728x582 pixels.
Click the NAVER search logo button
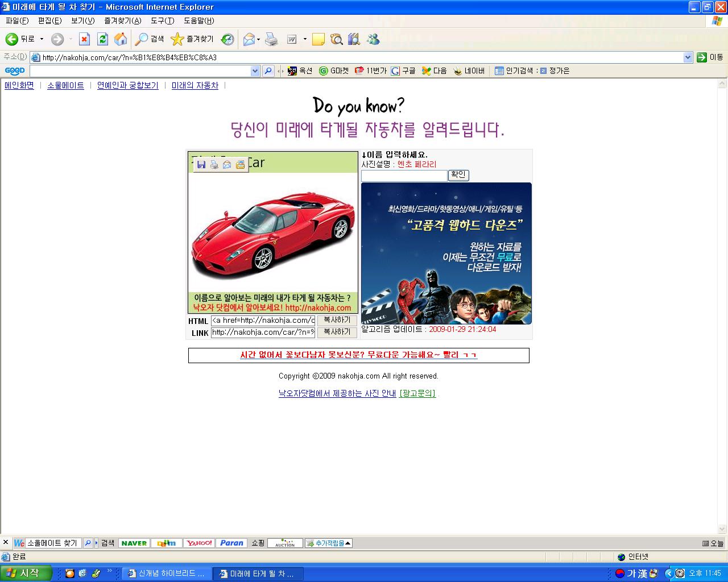[x=134, y=543]
